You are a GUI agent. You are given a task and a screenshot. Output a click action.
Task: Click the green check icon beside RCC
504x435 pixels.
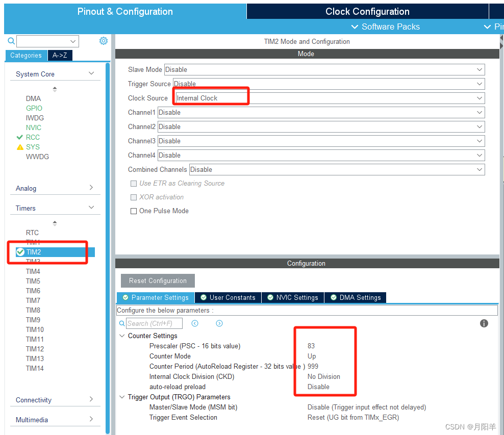point(19,137)
